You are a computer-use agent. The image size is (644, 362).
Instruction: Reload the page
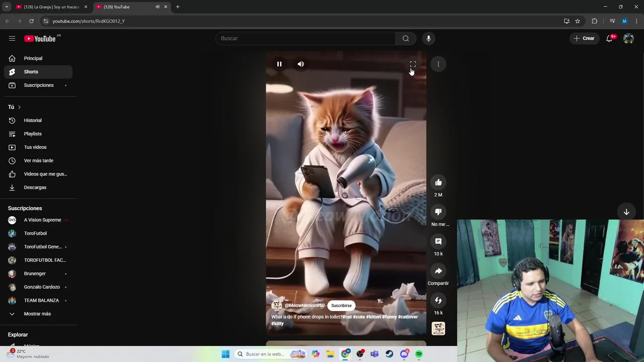[31, 21]
